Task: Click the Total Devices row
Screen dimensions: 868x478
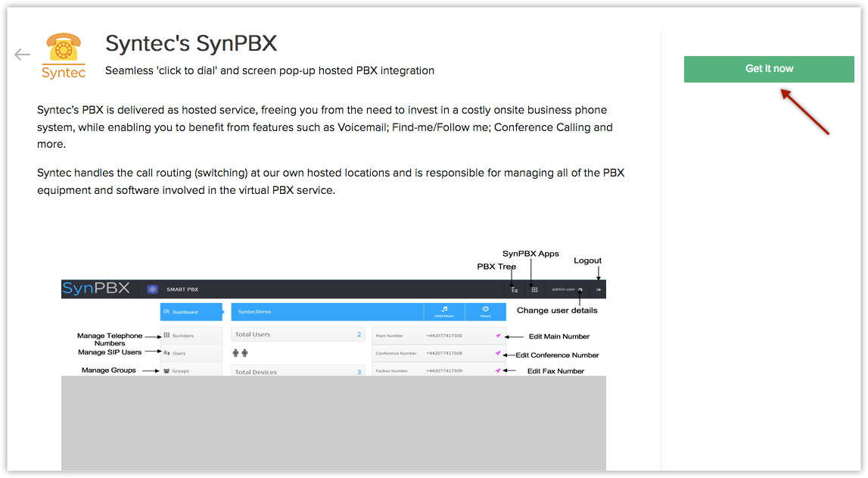Action: [298, 371]
